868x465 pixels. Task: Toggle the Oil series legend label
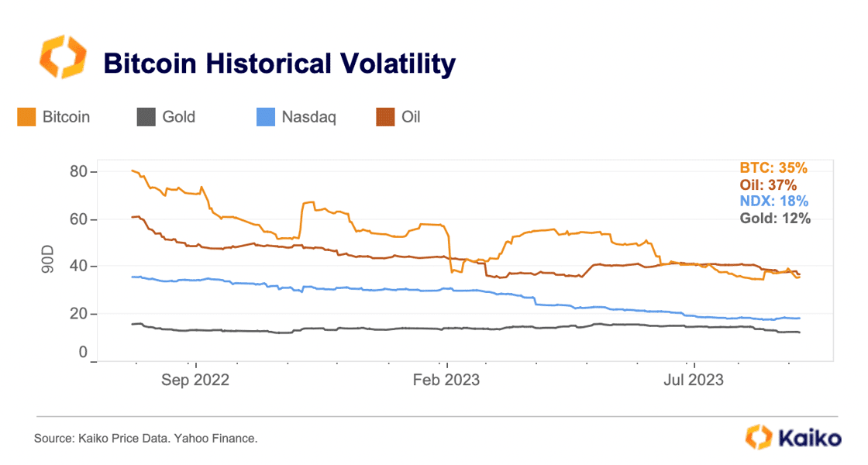tap(411, 117)
